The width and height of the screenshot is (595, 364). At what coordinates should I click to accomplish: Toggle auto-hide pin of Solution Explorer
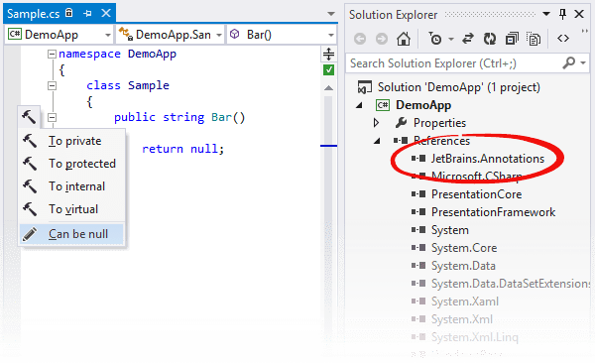point(562,15)
